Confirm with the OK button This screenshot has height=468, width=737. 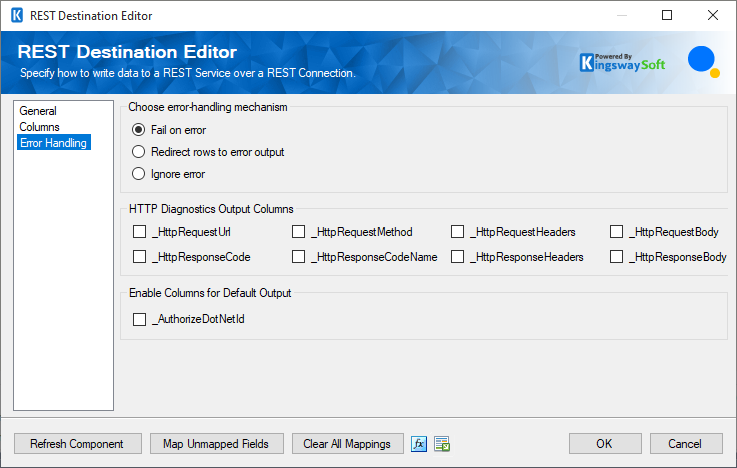click(x=605, y=444)
